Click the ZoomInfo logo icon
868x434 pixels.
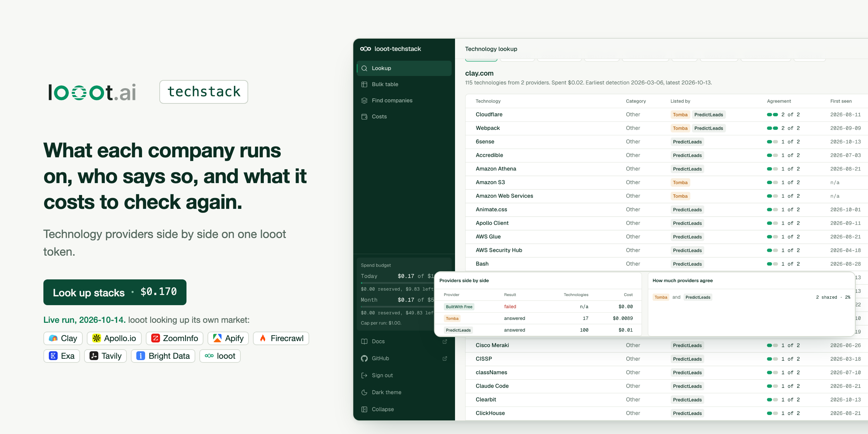(x=156, y=338)
